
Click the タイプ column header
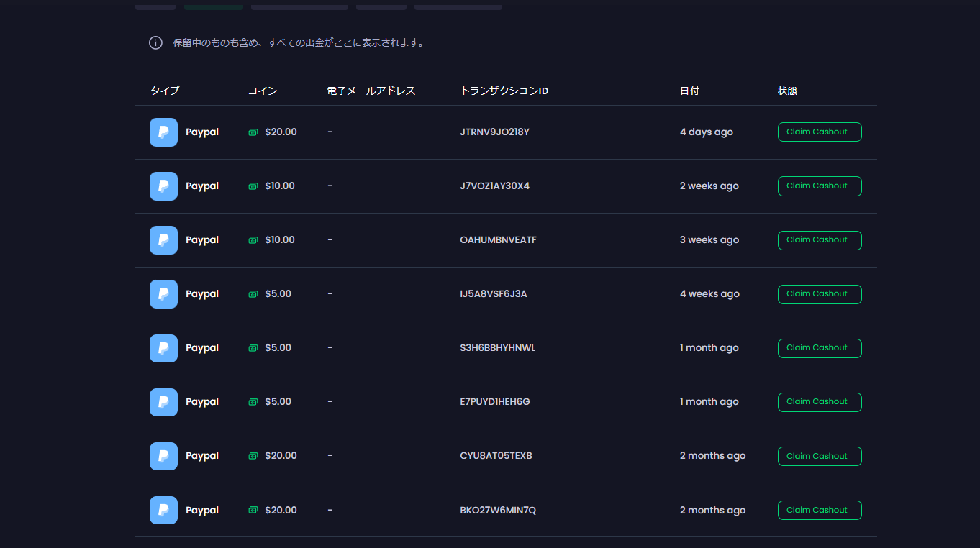(x=165, y=91)
